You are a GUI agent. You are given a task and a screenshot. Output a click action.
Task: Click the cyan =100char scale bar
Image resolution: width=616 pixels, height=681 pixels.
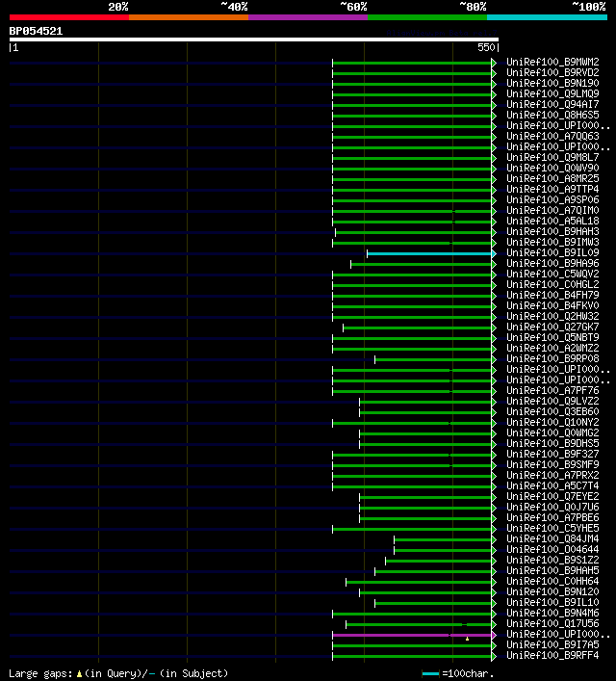(x=430, y=673)
